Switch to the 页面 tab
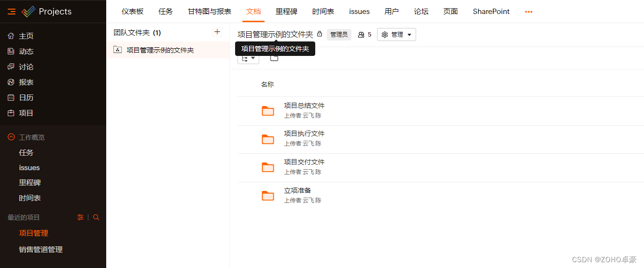The width and height of the screenshot is (644, 268). (x=451, y=12)
